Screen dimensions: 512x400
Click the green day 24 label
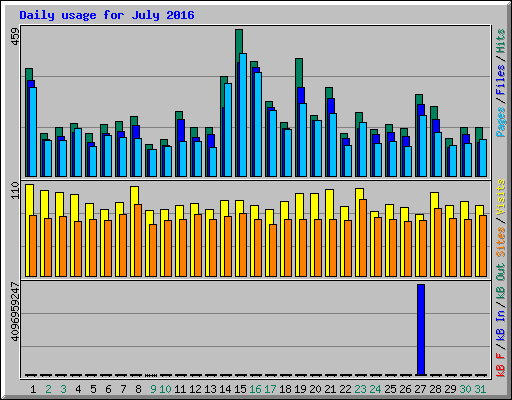(x=375, y=389)
